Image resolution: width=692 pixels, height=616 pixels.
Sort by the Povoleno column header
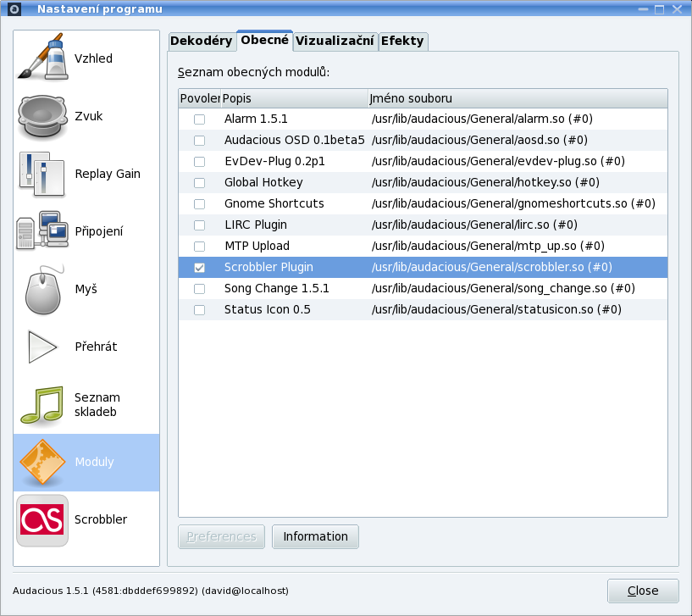coord(200,98)
